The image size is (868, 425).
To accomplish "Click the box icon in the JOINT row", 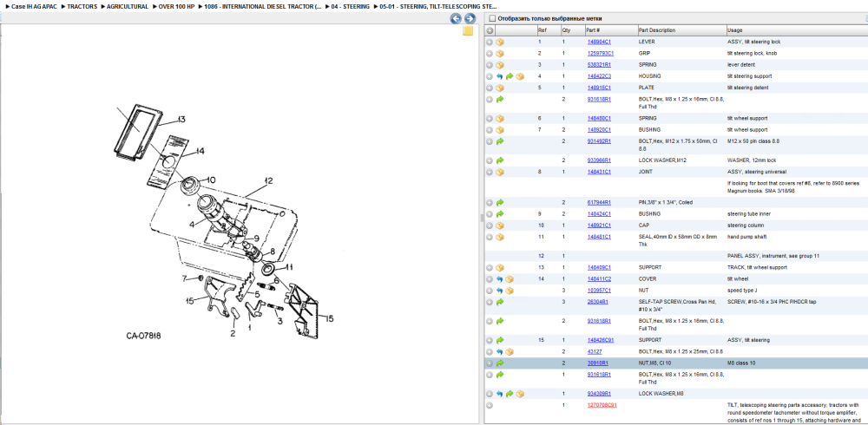I will [500, 172].
